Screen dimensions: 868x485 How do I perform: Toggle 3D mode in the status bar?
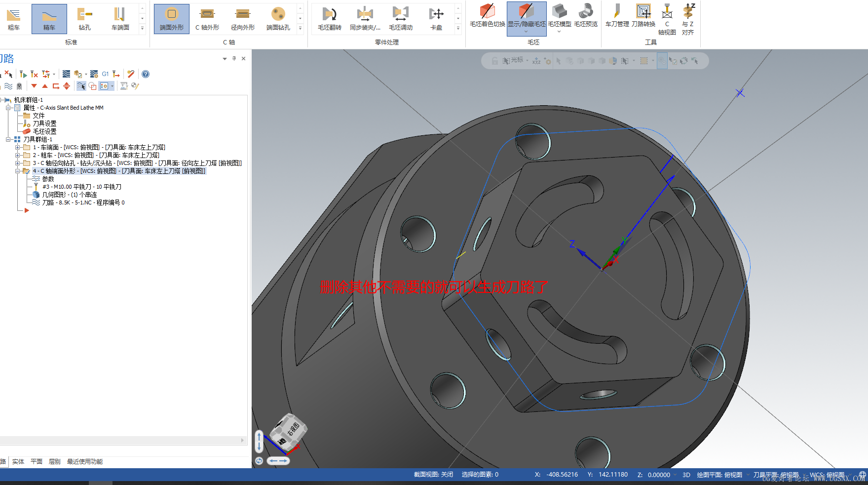click(x=686, y=475)
